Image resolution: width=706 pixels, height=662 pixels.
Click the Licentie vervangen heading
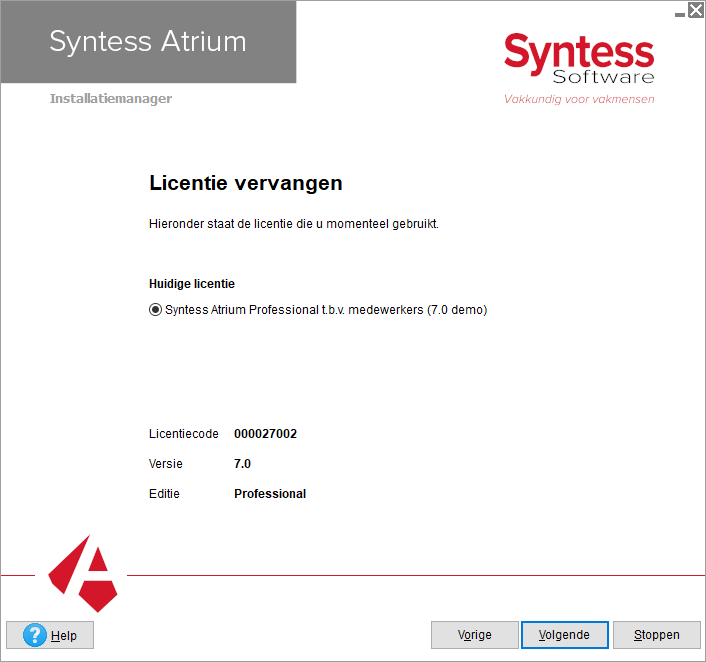click(246, 183)
